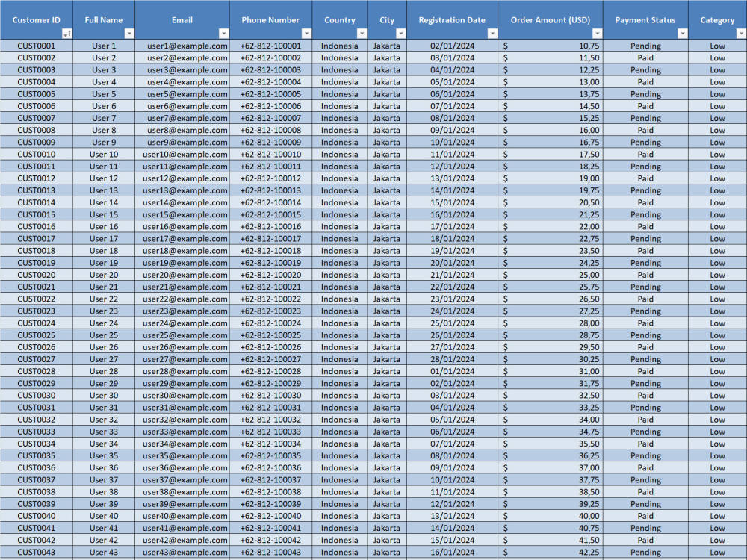The width and height of the screenshot is (747, 560).
Task: Select the Phone Number header cell
Action: 270,20
